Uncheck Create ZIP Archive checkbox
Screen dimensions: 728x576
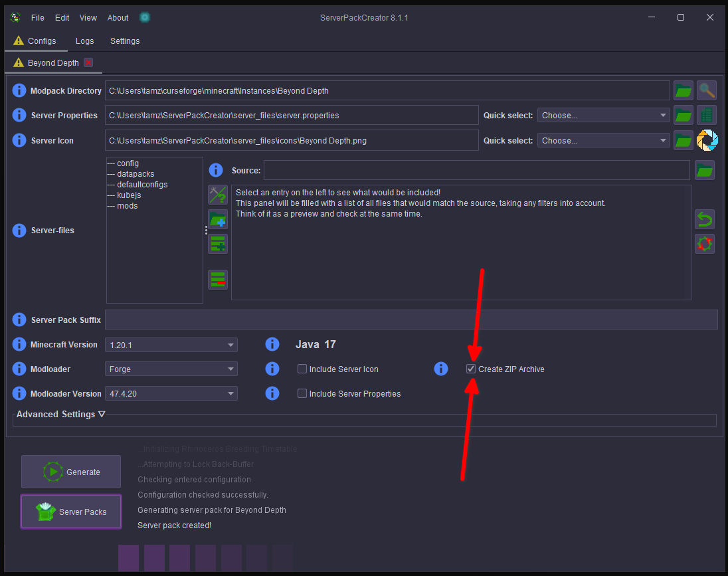(x=471, y=369)
